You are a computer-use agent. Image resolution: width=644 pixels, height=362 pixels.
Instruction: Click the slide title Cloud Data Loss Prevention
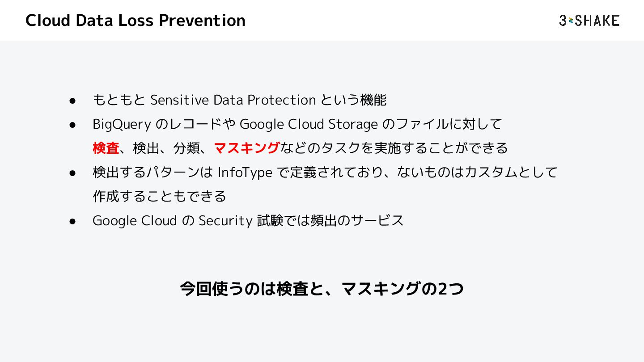[x=135, y=21]
